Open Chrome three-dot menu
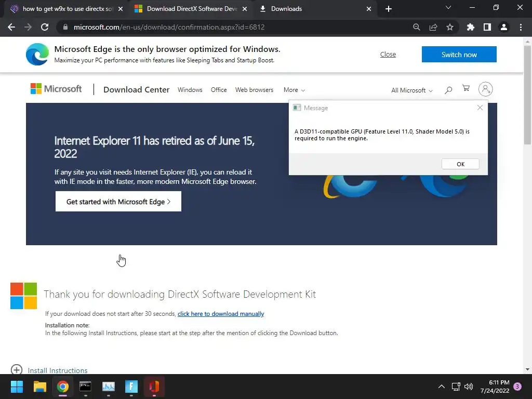This screenshot has width=532, height=399. pyautogui.click(x=521, y=27)
